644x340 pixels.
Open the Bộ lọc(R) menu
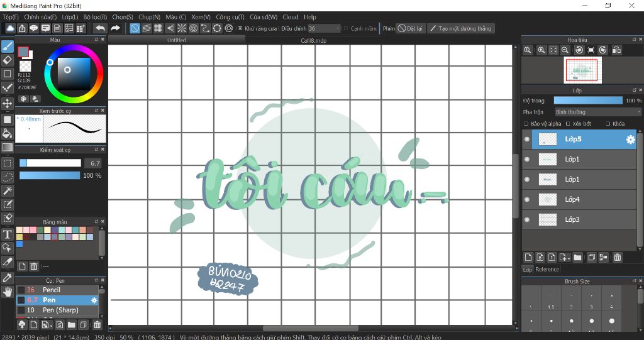(96, 17)
